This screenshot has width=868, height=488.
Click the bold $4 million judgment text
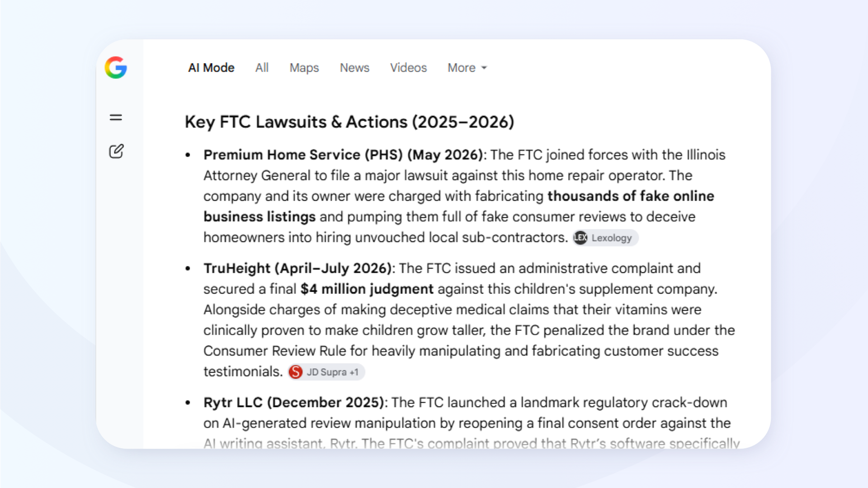coord(367,289)
